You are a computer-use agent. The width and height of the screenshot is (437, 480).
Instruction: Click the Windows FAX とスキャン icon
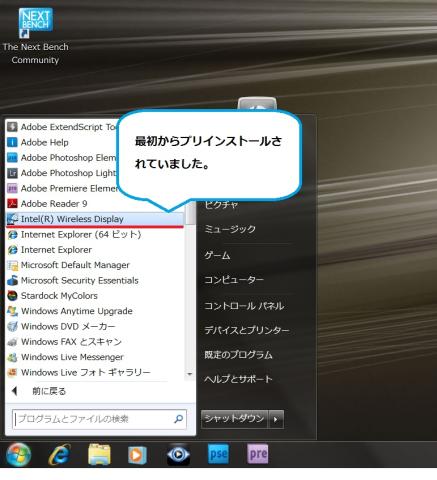[x=12, y=342]
